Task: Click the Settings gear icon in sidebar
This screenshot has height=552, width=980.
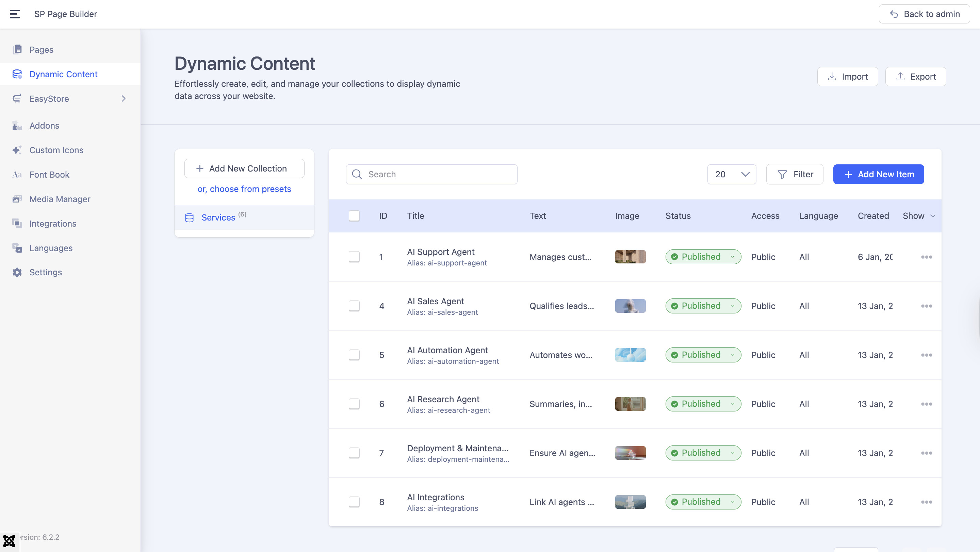Action: pos(17,272)
